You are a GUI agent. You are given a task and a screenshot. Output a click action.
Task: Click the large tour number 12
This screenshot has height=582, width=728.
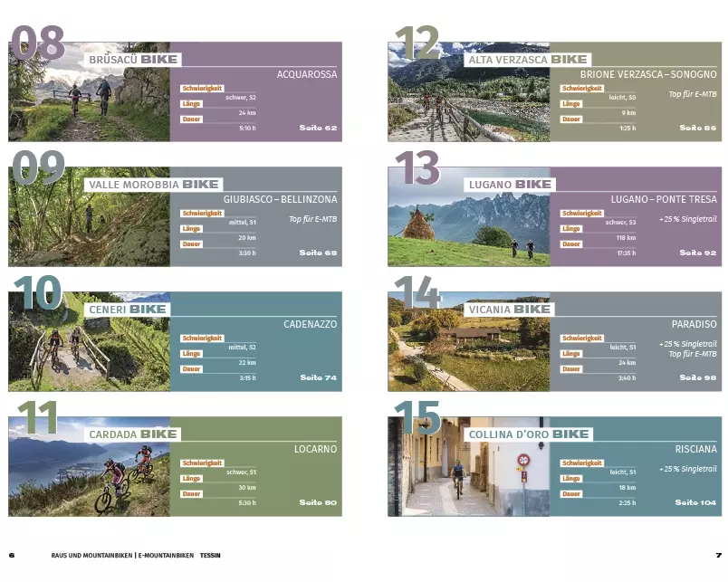coord(417,43)
